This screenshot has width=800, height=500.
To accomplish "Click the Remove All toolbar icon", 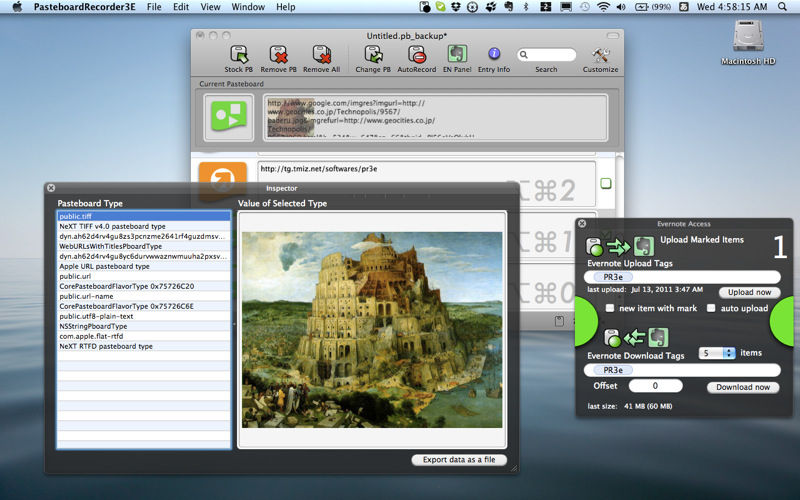I will coord(321,55).
